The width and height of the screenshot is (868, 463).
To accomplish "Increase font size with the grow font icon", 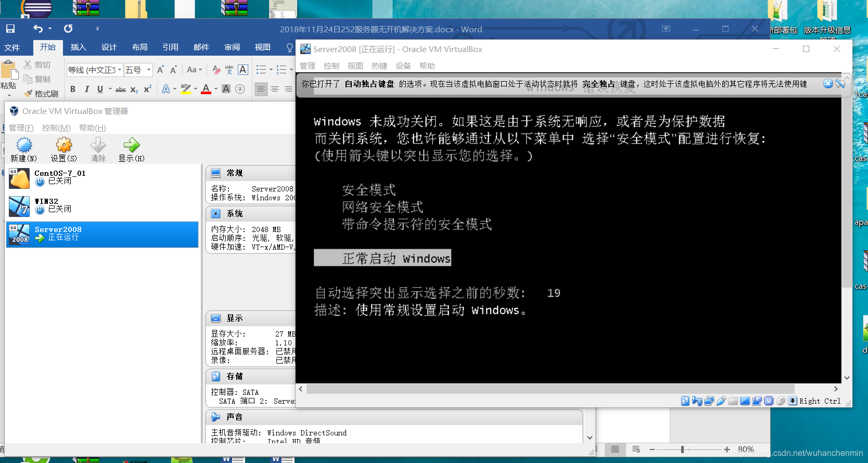I will [x=160, y=70].
